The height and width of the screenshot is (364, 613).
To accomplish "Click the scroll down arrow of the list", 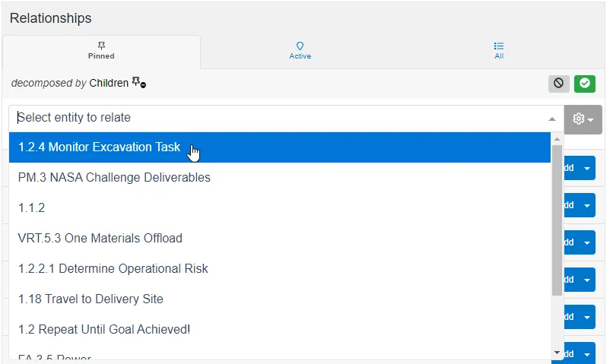I will 557,353.
